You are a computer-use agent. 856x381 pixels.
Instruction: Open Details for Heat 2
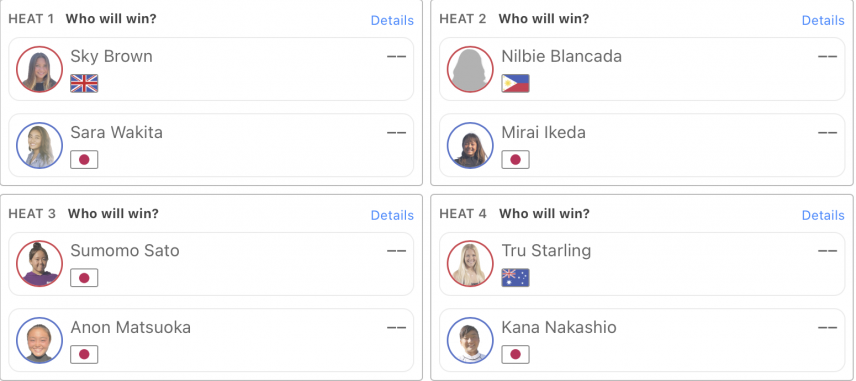823,20
